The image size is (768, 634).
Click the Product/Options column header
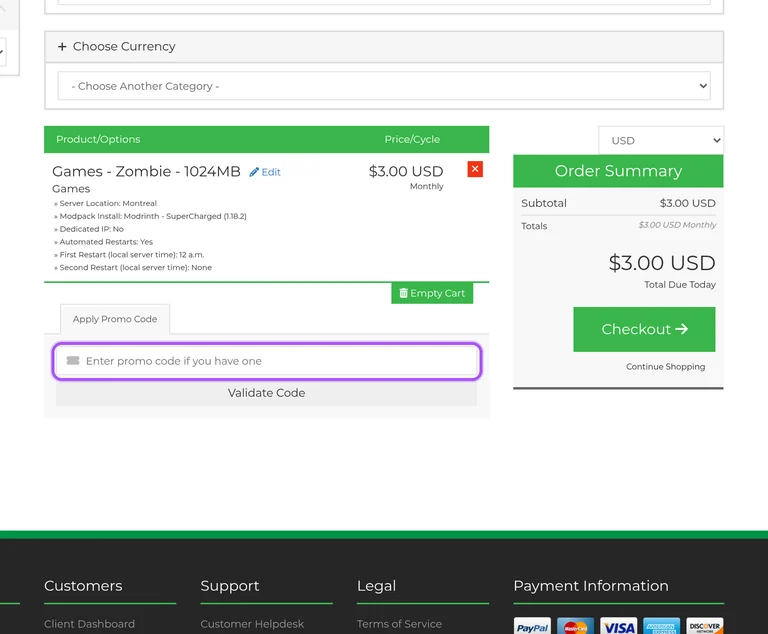(98, 139)
